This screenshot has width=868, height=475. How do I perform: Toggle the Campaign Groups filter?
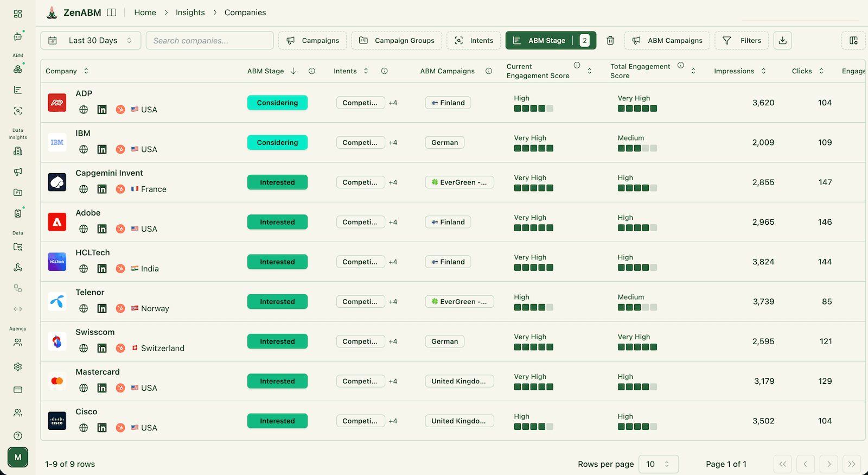click(x=397, y=41)
